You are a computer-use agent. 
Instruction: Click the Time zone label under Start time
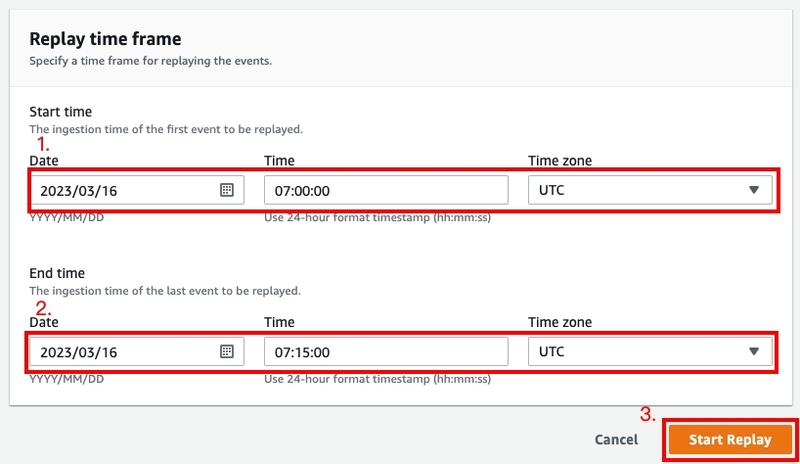pyautogui.click(x=560, y=161)
